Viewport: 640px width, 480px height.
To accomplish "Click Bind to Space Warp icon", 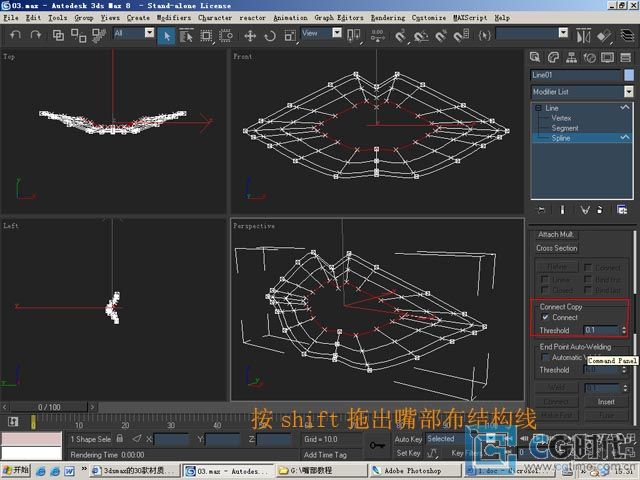I will coord(98,36).
